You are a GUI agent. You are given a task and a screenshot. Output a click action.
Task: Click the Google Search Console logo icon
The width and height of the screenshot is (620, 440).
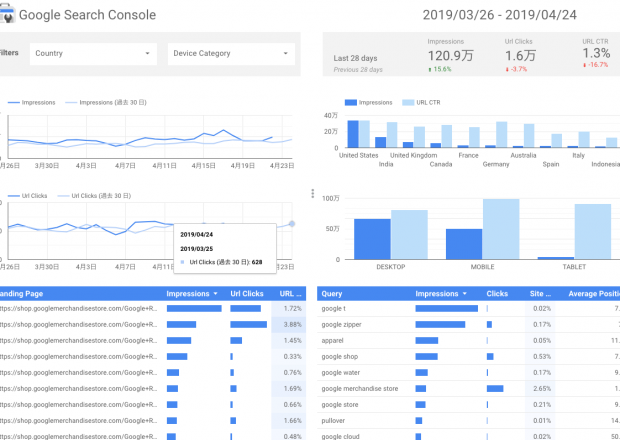7,15
